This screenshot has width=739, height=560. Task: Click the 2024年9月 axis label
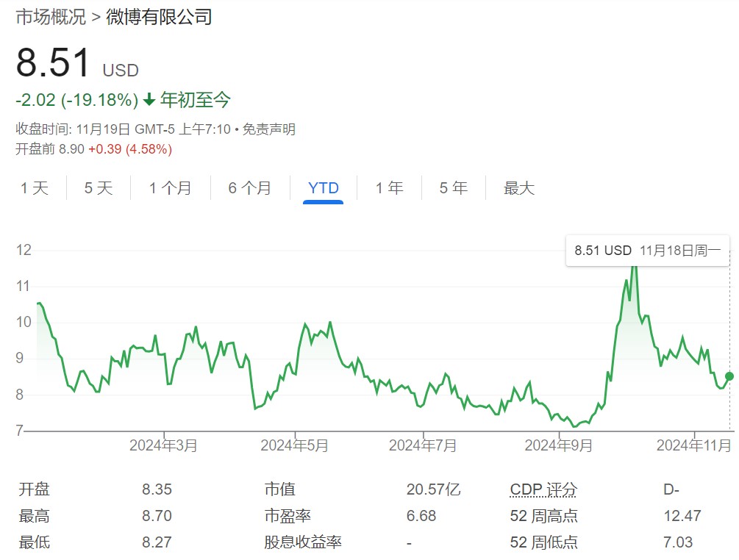[559, 445]
